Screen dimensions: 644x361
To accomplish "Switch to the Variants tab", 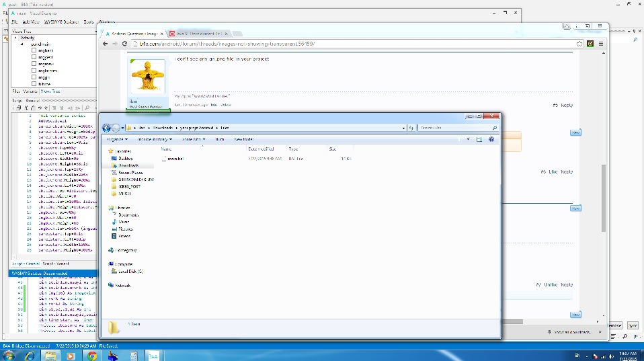I will click(x=30, y=91).
